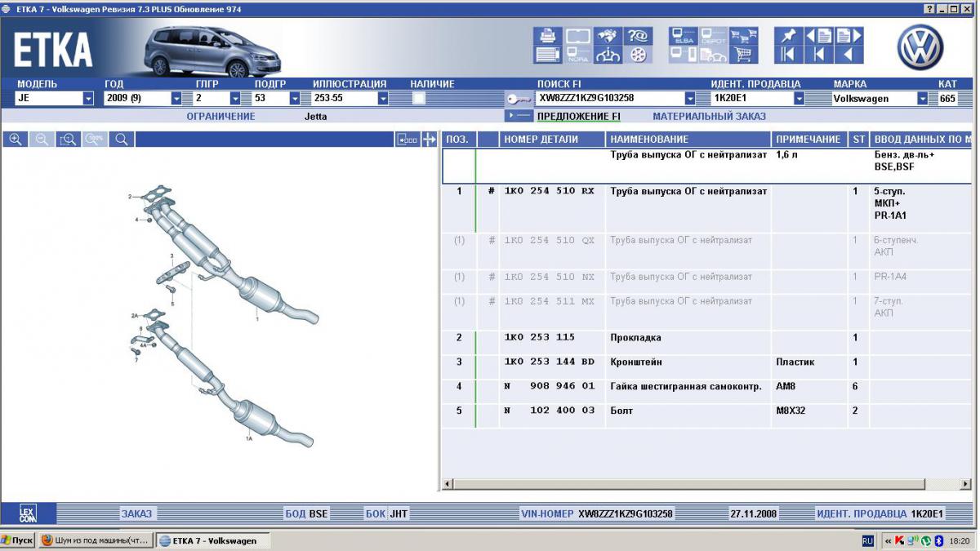Expand the arrow button before ПРЕДЛОЖЕНИЕ FI

click(x=519, y=116)
